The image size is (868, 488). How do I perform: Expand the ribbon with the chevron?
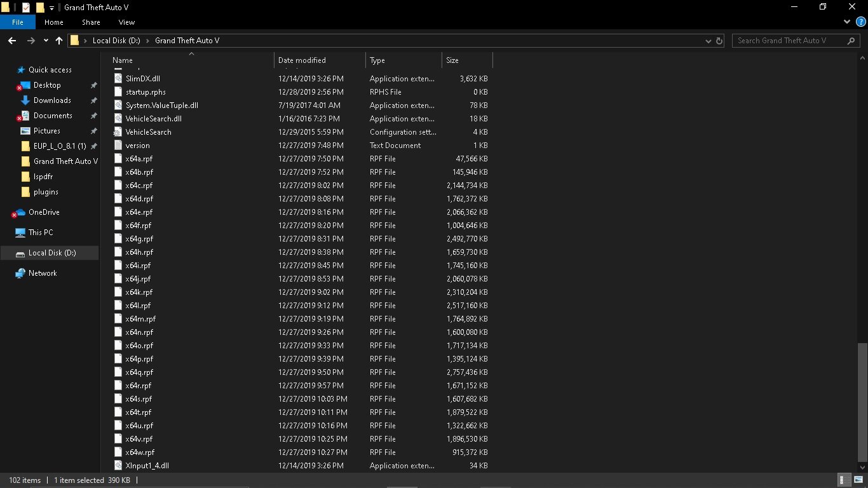pyautogui.click(x=846, y=22)
